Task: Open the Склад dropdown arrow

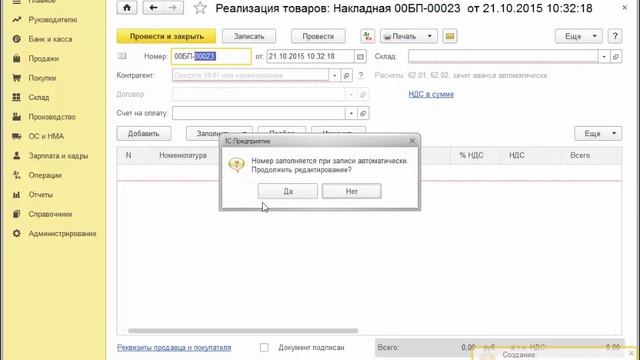Action: (604, 57)
